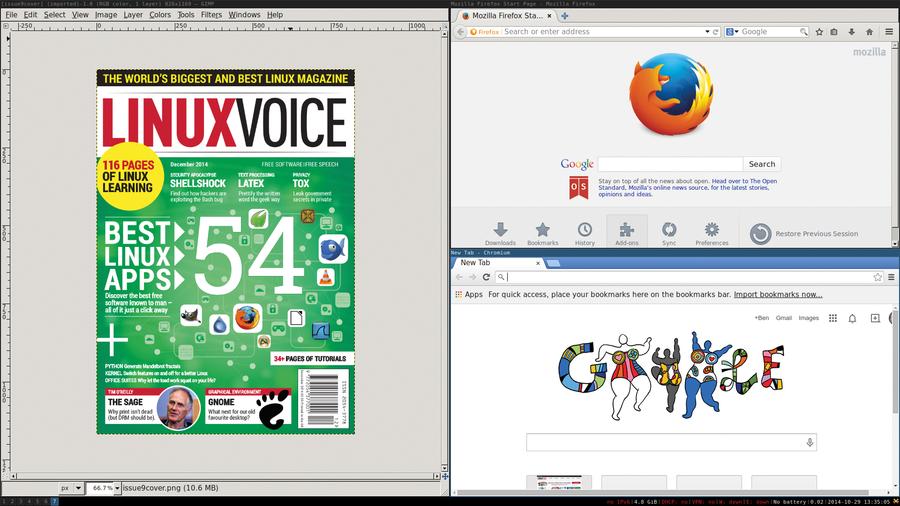Open Sync from Firefox start page
The image size is (900, 506).
pos(669,233)
